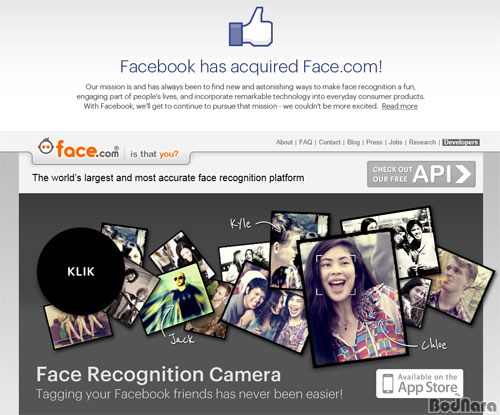Click the Facebook thumbs-up like icon
The image size is (500, 415).
[x=251, y=27]
